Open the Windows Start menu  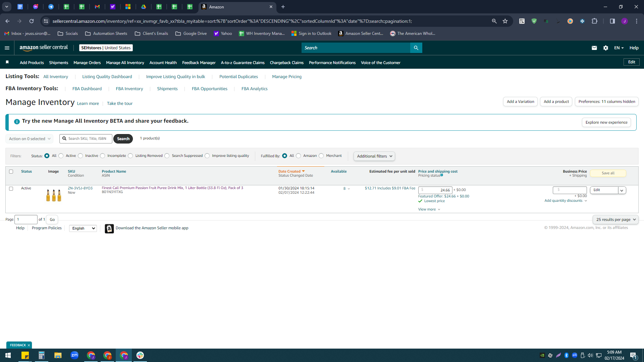tap(8, 355)
